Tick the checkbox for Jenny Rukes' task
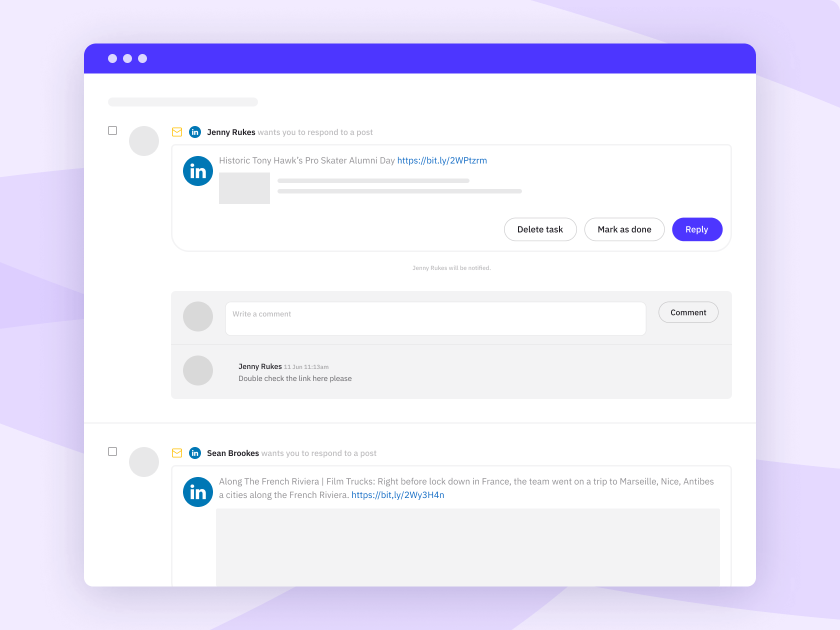Viewport: 840px width, 630px height. coord(112,130)
